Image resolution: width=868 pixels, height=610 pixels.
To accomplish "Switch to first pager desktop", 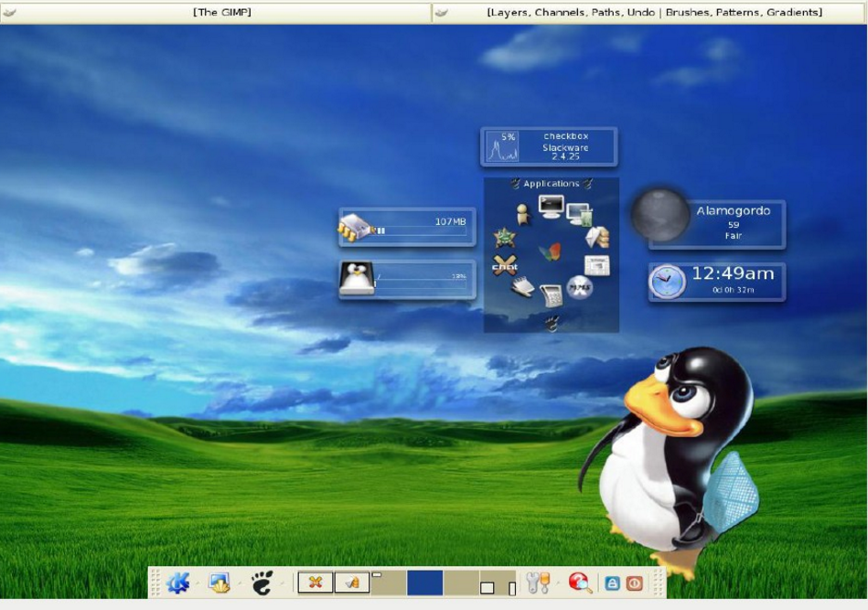I will [x=388, y=583].
